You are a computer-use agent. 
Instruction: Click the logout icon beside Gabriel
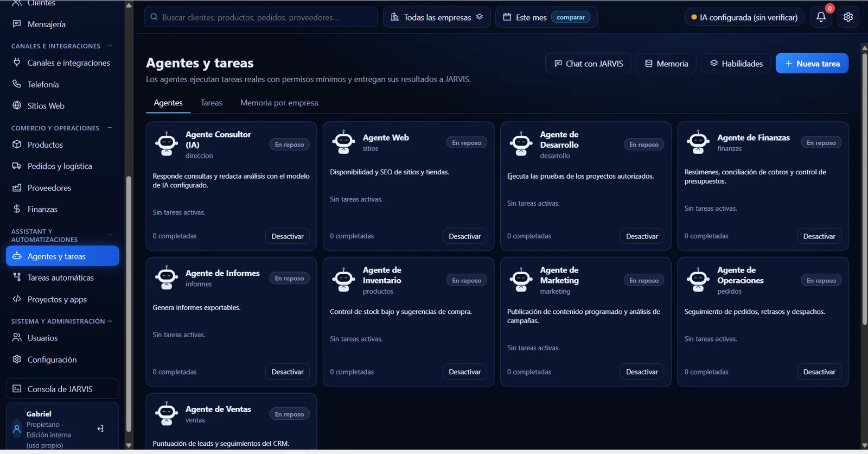pos(100,429)
